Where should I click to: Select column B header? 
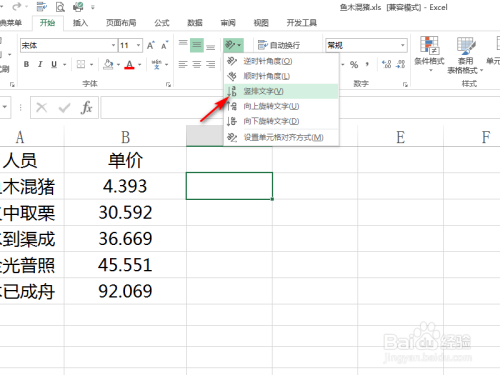click(x=125, y=137)
